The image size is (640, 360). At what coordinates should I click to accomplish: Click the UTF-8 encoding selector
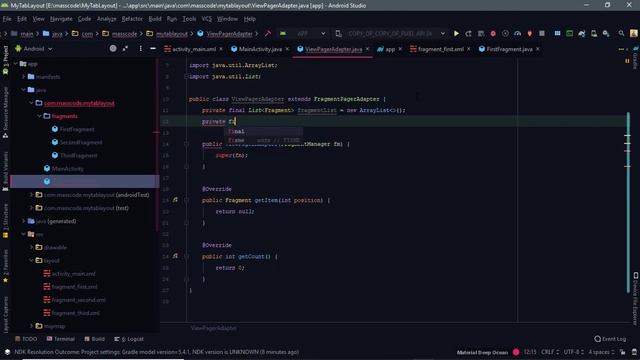coord(573,352)
